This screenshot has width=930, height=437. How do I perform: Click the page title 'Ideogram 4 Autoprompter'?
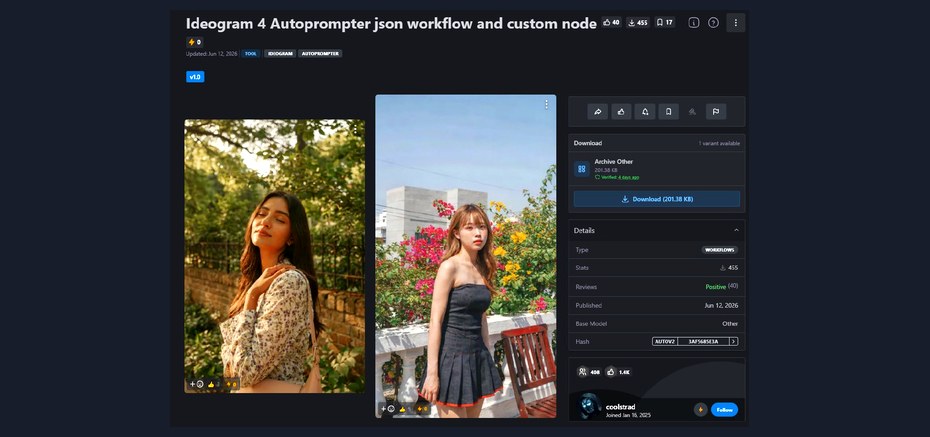tap(278, 24)
